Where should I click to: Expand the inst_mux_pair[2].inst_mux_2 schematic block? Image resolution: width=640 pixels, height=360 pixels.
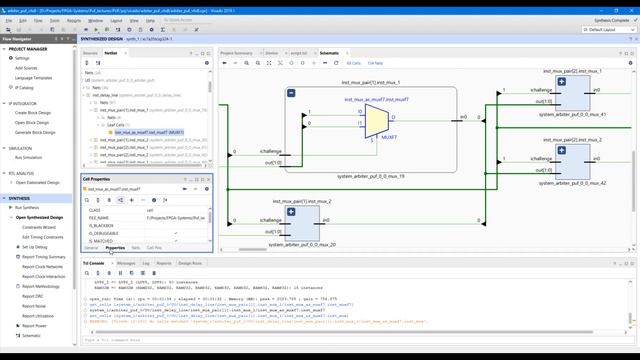(x=562, y=150)
